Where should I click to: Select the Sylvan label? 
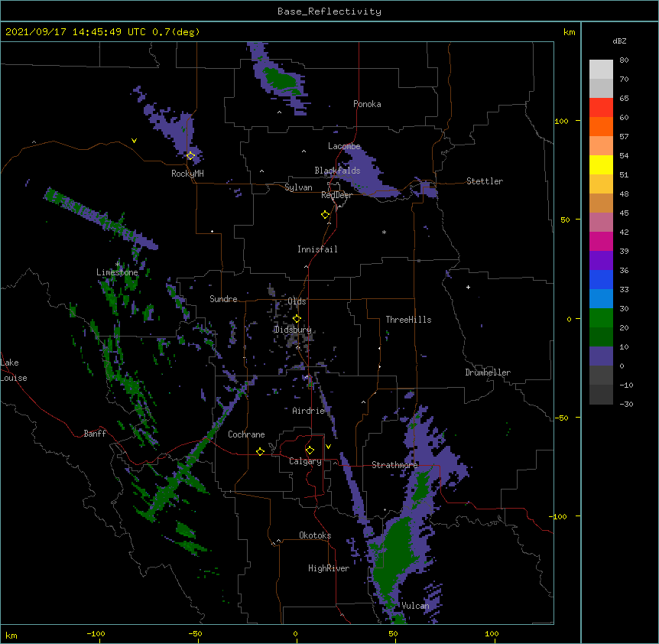click(x=298, y=187)
